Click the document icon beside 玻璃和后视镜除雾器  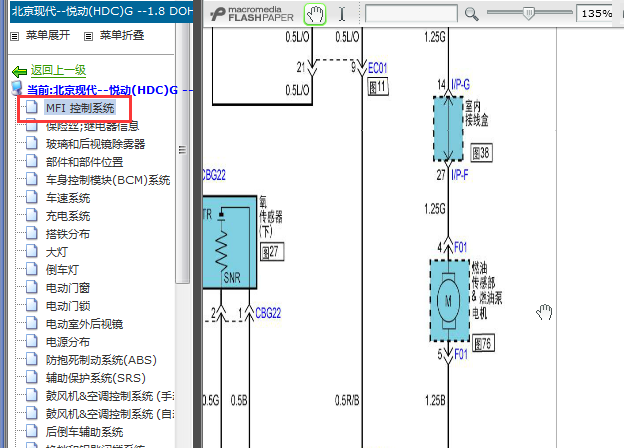tap(31, 143)
